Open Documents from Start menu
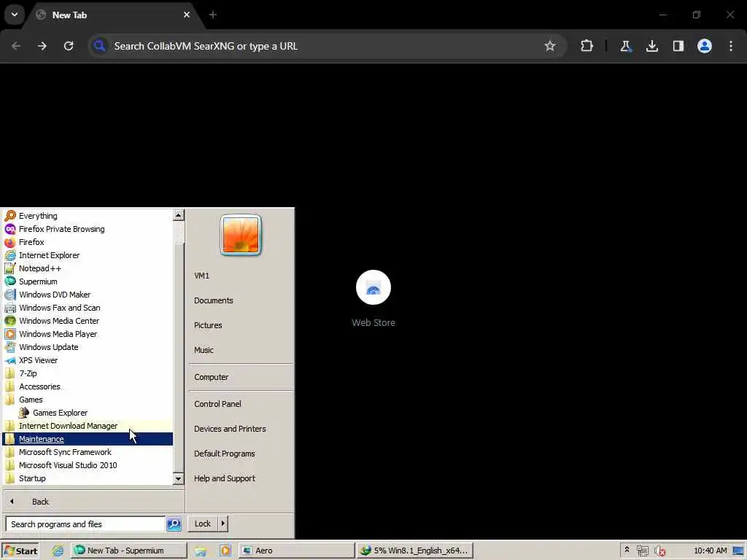The width and height of the screenshot is (747, 560). click(241, 300)
